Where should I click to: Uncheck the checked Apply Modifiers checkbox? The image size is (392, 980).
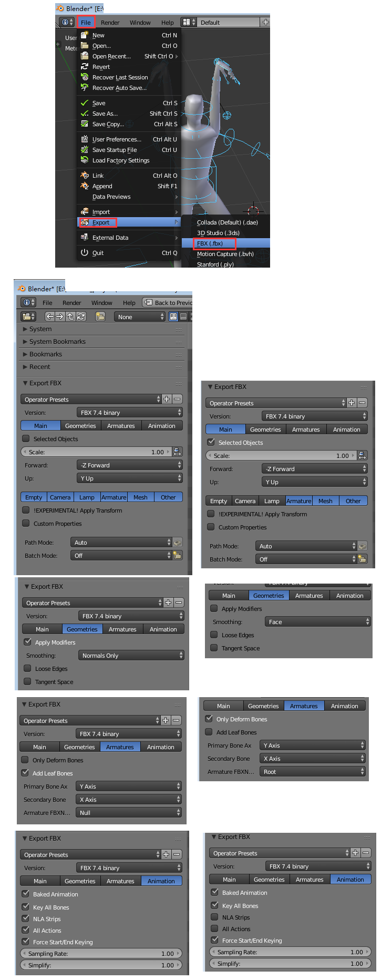click(27, 642)
